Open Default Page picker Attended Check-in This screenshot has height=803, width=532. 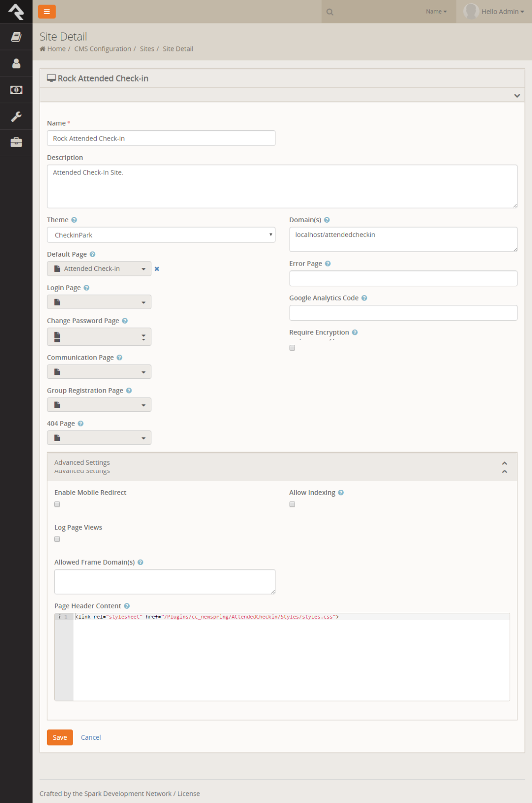pyautogui.click(x=99, y=269)
